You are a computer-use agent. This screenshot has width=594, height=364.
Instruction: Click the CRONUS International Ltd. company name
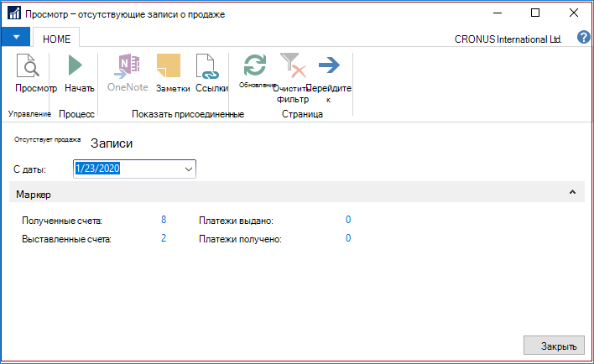point(508,39)
